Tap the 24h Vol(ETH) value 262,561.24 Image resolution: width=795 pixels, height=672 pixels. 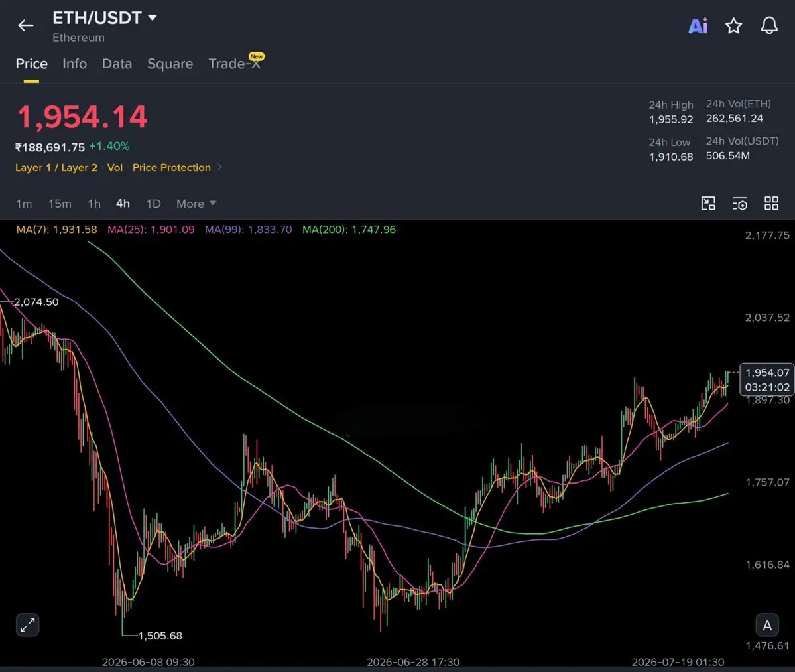pyautogui.click(x=734, y=118)
